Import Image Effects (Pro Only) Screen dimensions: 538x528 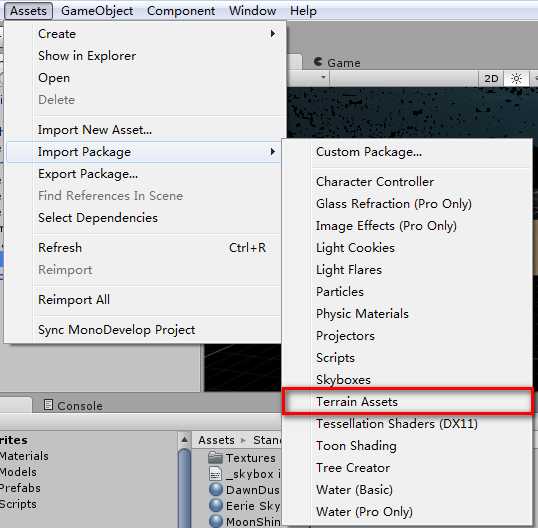[408, 226]
